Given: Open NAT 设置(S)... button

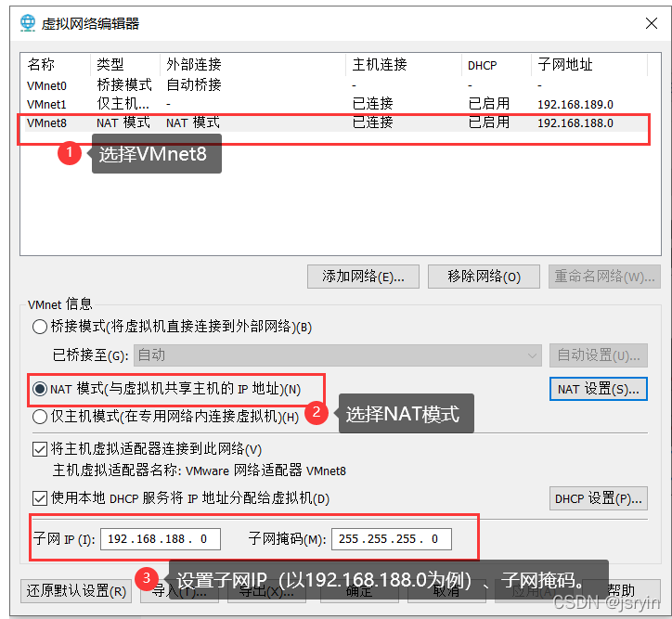Looking at the screenshot, I should (x=599, y=389).
